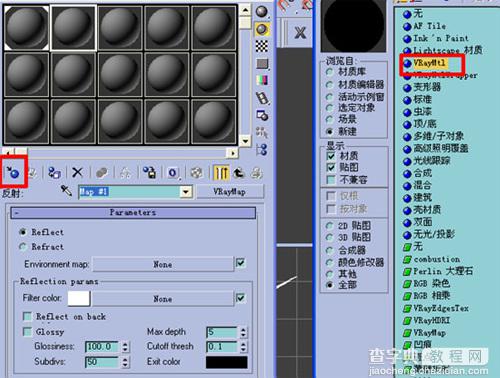The height and width of the screenshot is (378, 500).
Task: Click the Put to Library icon
Action: [150, 173]
